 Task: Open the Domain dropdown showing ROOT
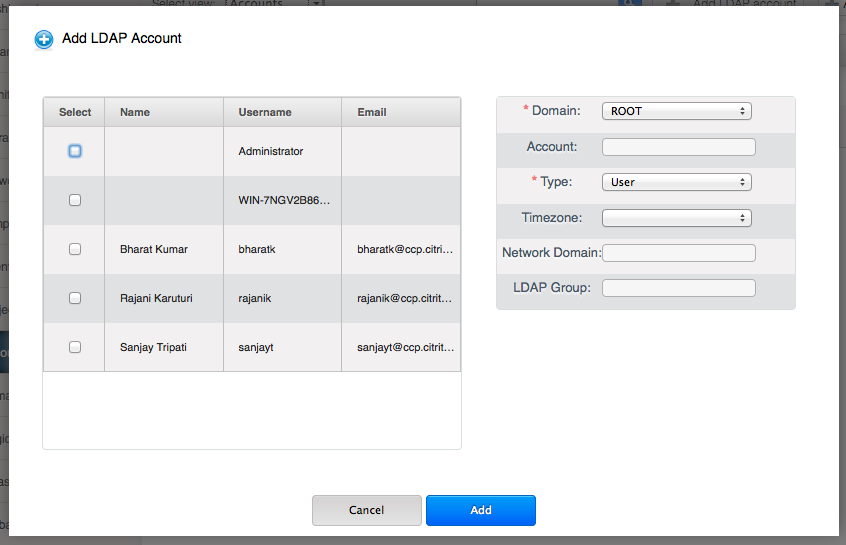click(x=676, y=111)
